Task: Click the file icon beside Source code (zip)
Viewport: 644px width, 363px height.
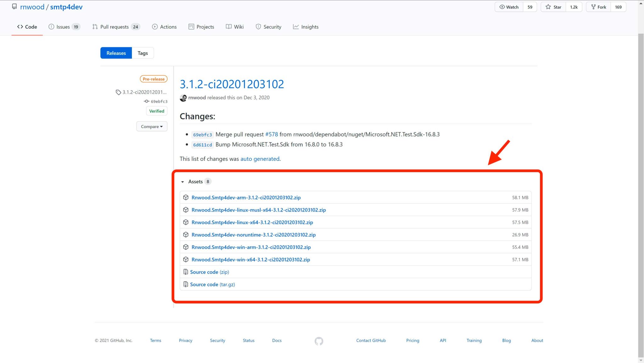Action: pyautogui.click(x=186, y=271)
